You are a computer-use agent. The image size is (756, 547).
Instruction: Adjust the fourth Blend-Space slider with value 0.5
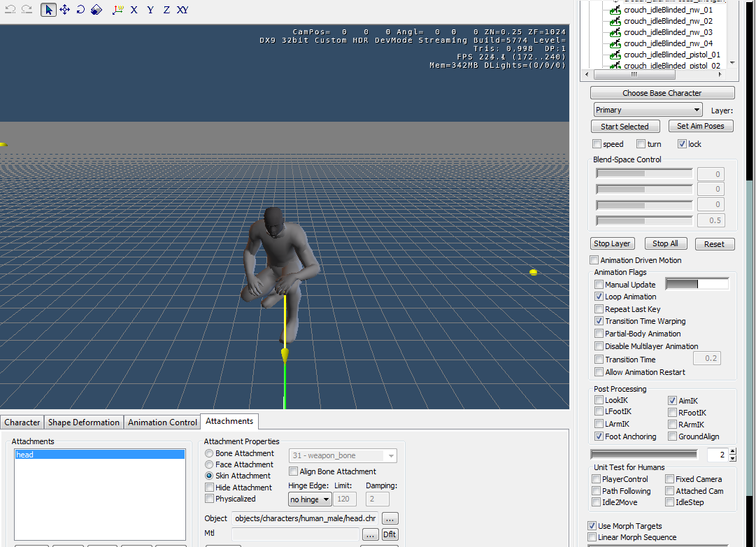coord(644,220)
